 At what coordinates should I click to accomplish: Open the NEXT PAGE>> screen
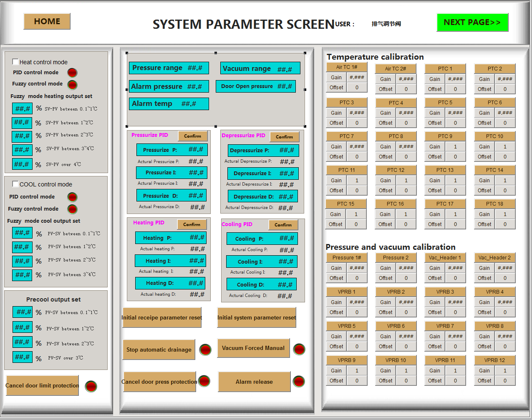click(472, 23)
